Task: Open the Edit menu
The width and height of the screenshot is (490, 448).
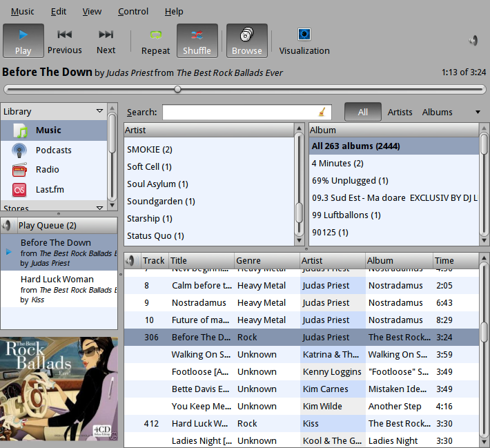Action: click(x=59, y=12)
